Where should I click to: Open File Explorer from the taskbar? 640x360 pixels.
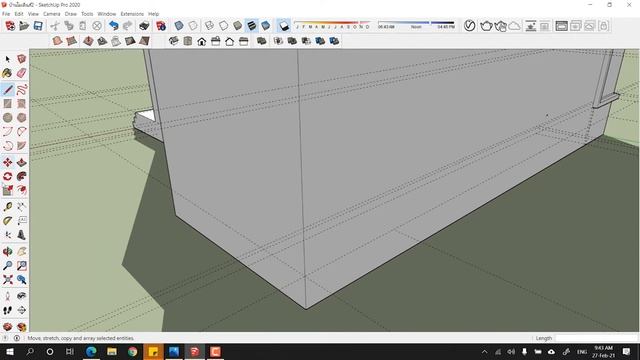click(112, 351)
